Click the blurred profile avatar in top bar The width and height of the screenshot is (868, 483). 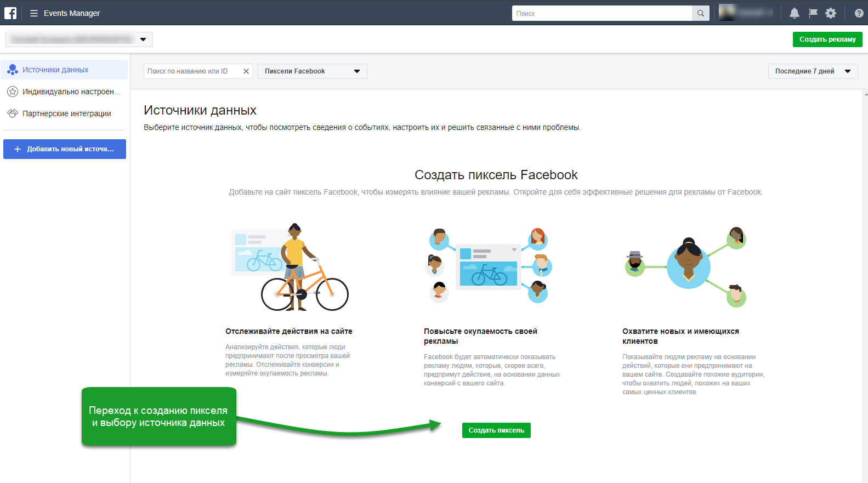click(727, 13)
